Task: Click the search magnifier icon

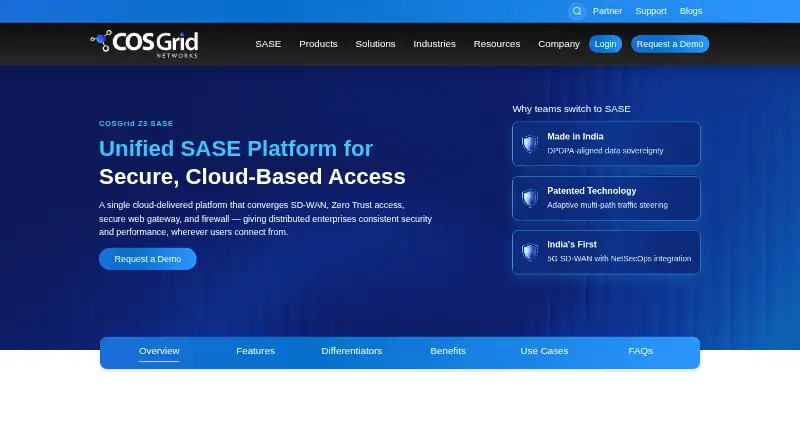Action: point(577,11)
